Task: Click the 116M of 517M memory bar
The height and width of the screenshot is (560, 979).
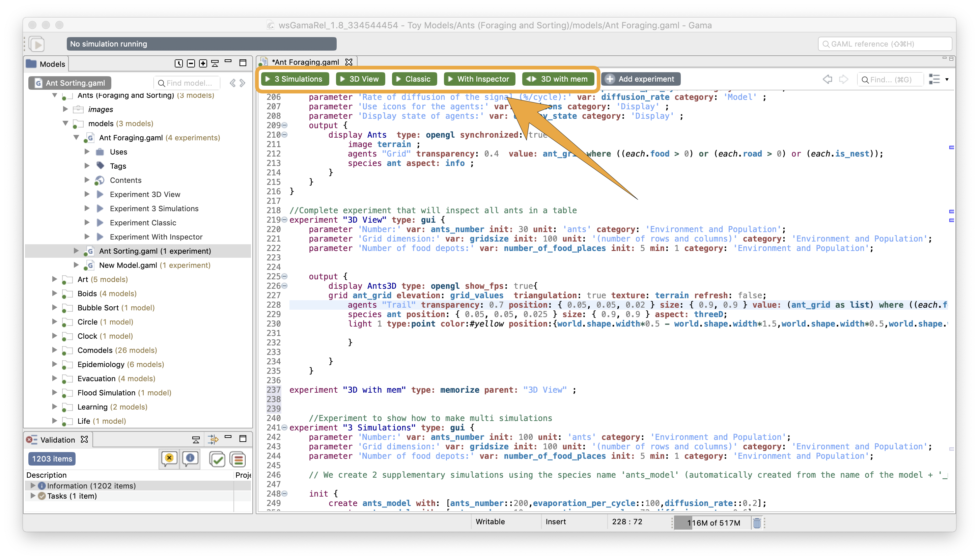Action: (x=712, y=523)
